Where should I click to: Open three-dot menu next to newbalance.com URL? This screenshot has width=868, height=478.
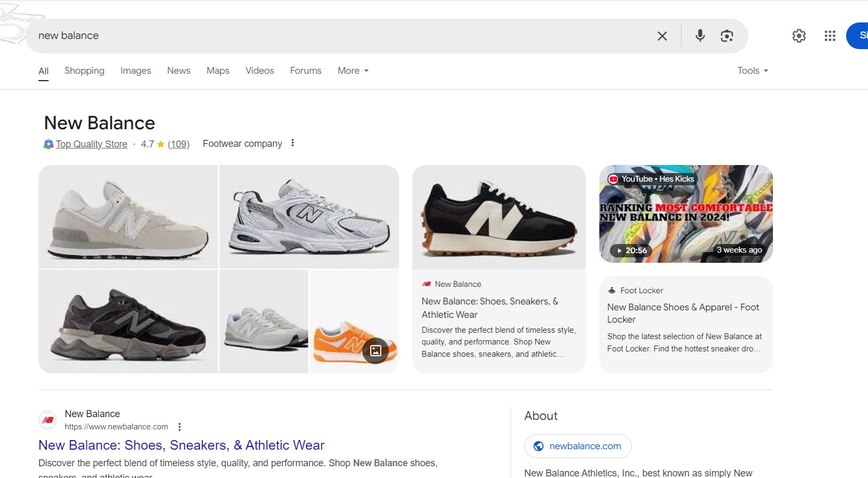coord(179,427)
